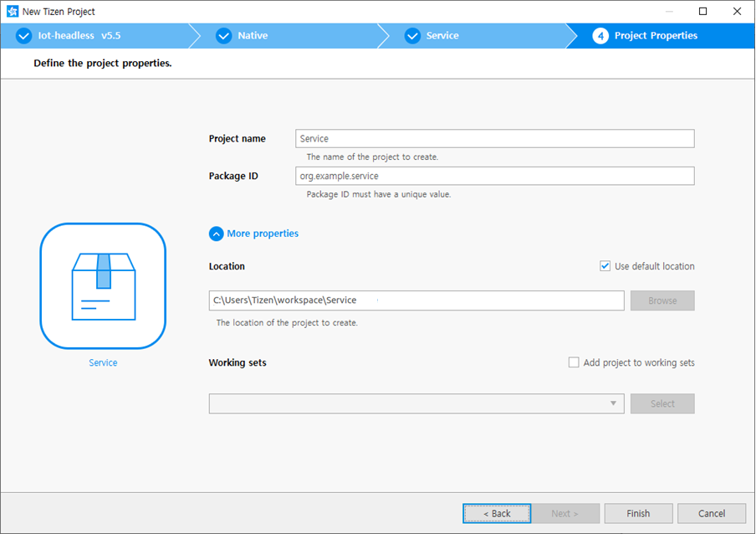Go to the Native wizard step
This screenshot has width=756, height=534.
coord(253,36)
